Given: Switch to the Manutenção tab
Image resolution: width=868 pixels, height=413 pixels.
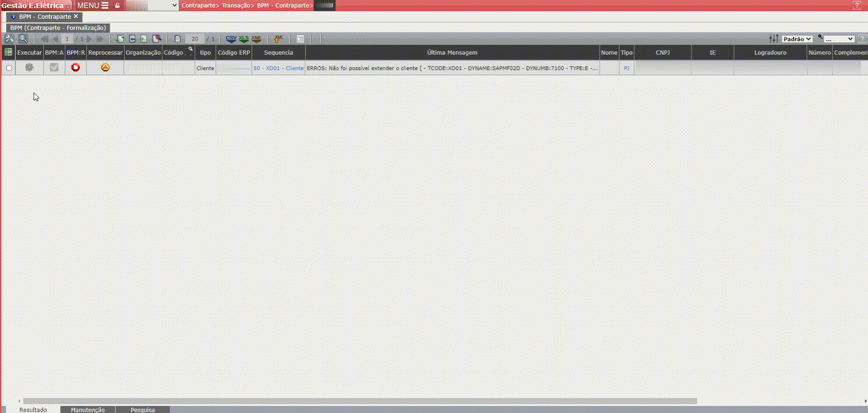Looking at the screenshot, I should coord(88,410).
